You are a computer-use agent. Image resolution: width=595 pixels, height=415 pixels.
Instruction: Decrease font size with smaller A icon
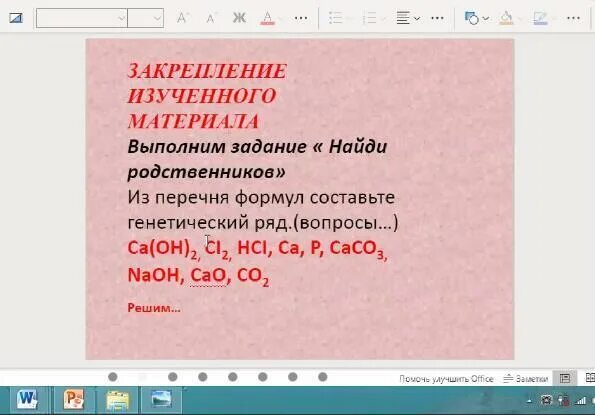[x=211, y=18]
